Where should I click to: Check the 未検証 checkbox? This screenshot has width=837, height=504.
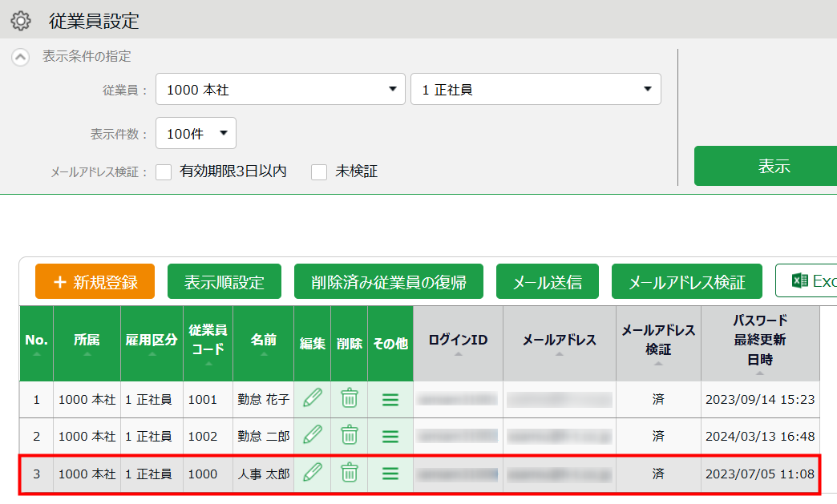tap(319, 171)
